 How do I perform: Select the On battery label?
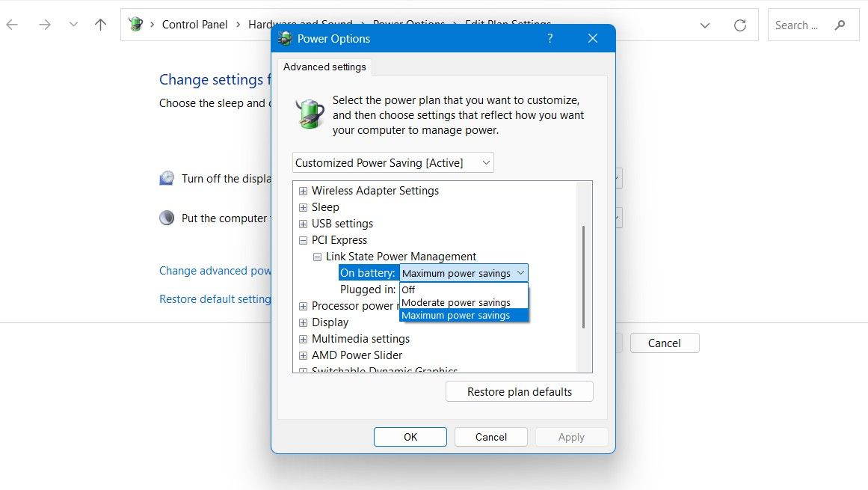(368, 273)
